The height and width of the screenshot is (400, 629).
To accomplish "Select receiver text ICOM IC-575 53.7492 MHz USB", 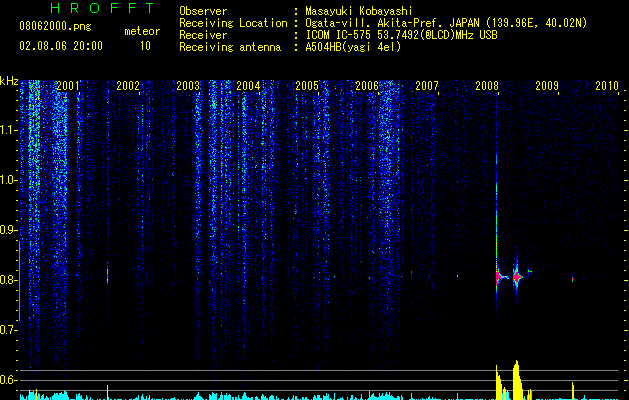I will [x=401, y=35].
